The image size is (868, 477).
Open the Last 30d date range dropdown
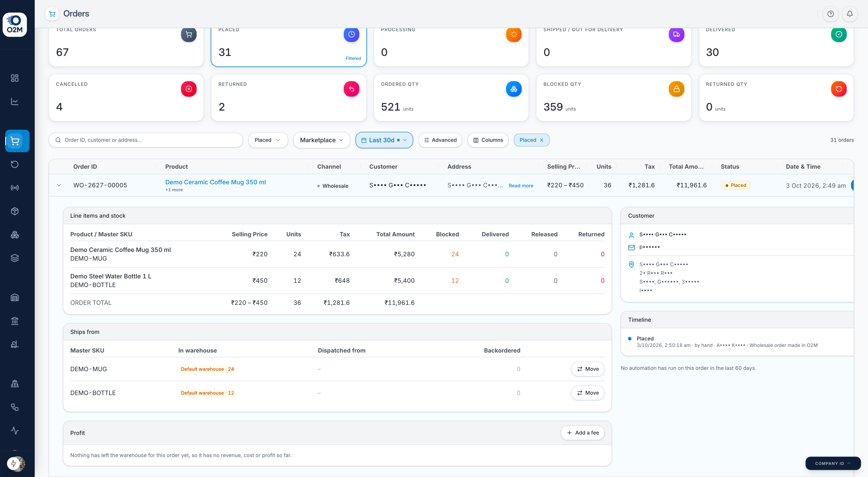click(x=384, y=140)
